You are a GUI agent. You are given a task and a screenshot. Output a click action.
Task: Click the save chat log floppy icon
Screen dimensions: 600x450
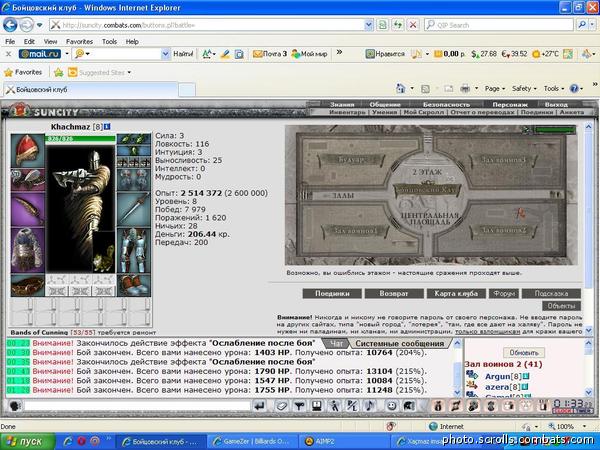tap(316, 406)
